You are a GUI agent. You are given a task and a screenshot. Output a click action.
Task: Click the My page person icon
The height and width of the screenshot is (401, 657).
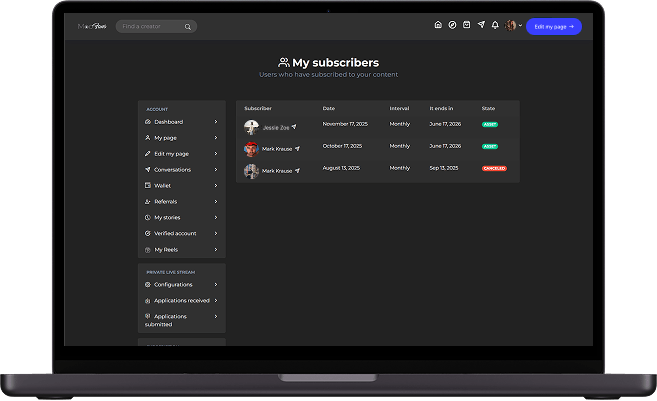coord(147,138)
